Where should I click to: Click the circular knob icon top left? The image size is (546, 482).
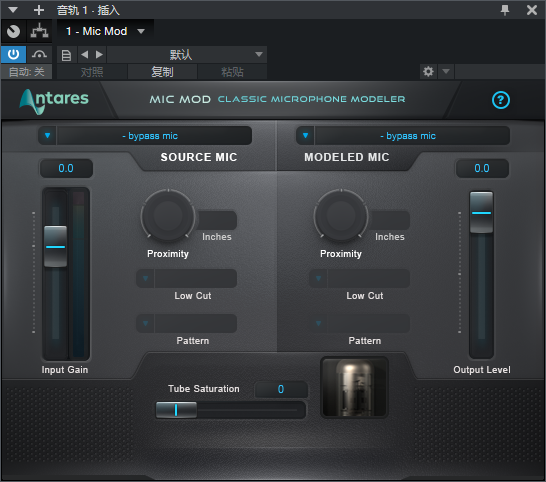click(13, 31)
